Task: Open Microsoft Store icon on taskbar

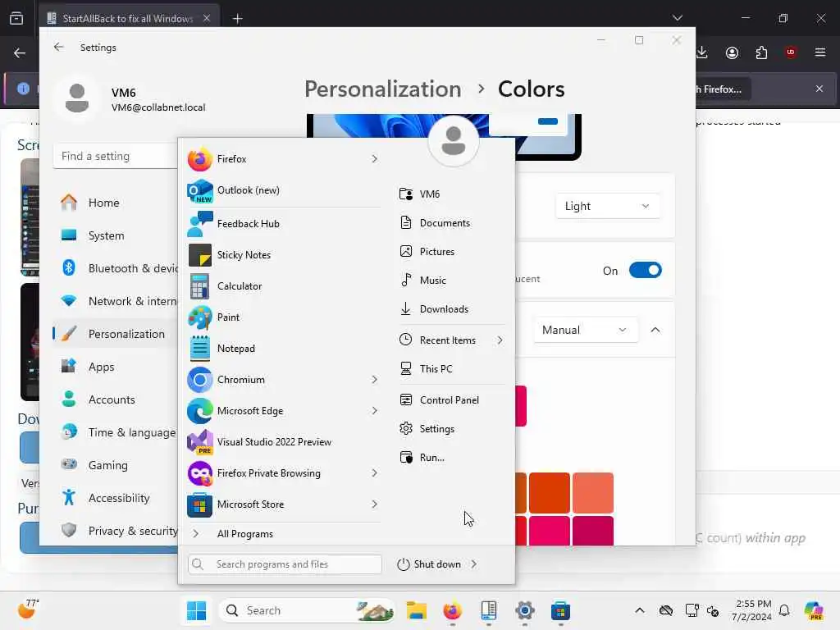Action: tap(560, 610)
